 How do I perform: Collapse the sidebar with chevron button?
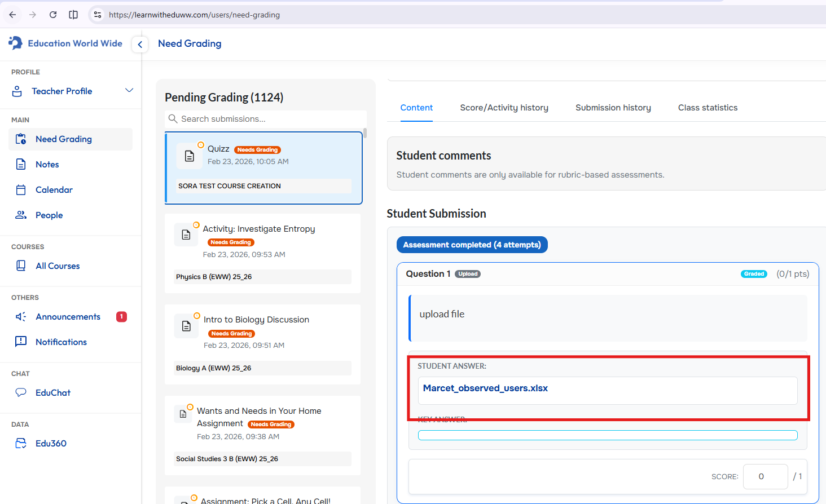click(140, 44)
